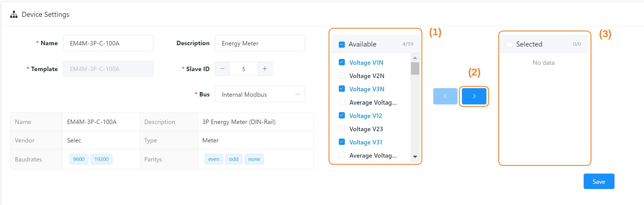Click the Description input field
644x205 pixels.
[260, 43]
